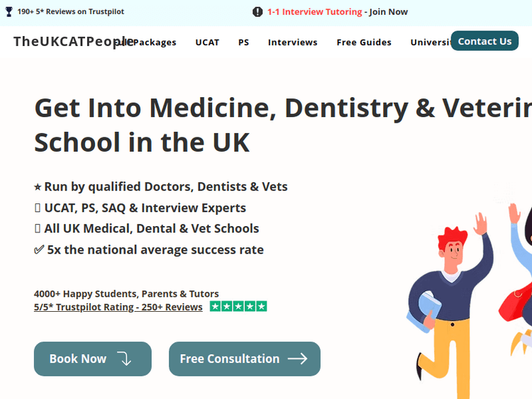Open the Interviews navigation item
This screenshot has height=399, width=532.
click(x=292, y=43)
